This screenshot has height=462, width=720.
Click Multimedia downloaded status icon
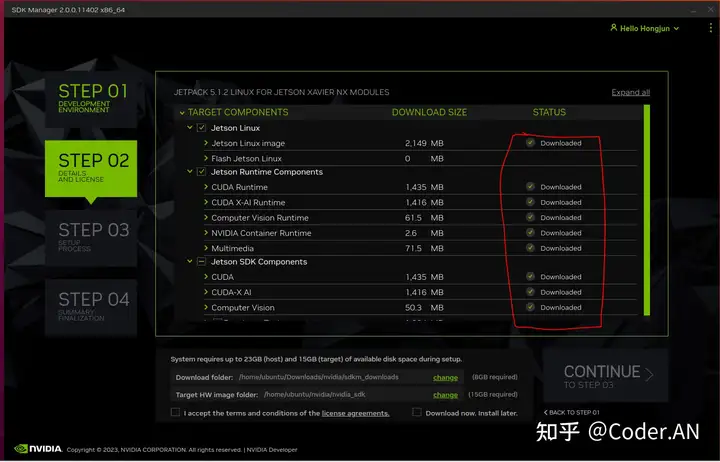tap(530, 248)
